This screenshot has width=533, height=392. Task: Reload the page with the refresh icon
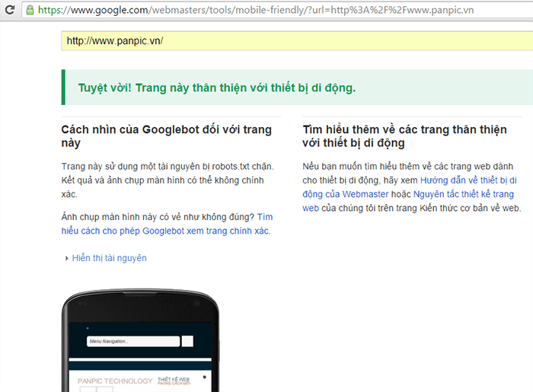pos(10,9)
